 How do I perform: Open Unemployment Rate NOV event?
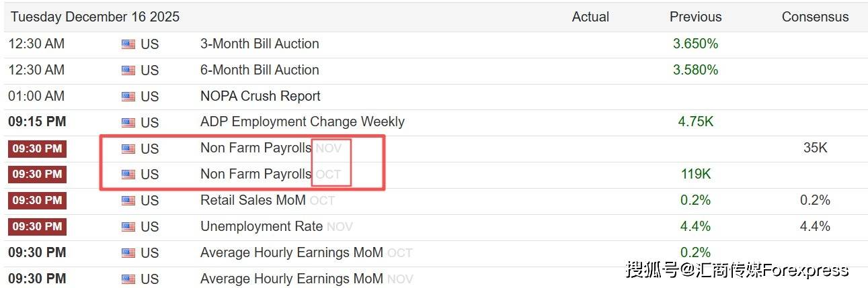point(262,226)
